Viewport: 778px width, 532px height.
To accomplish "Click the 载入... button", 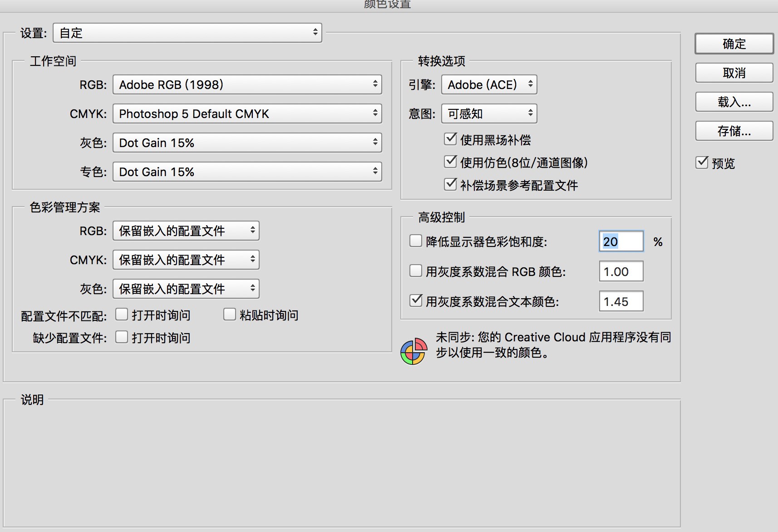I will click(x=734, y=102).
